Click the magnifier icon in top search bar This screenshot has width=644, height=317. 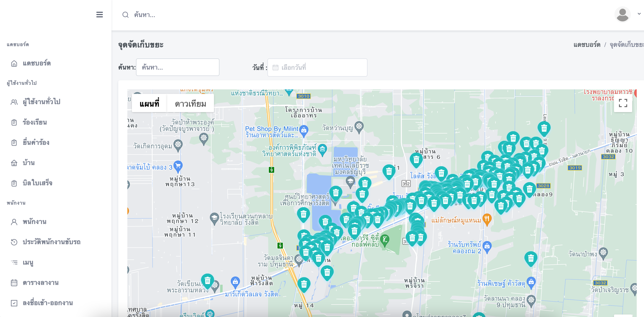pyautogui.click(x=126, y=15)
